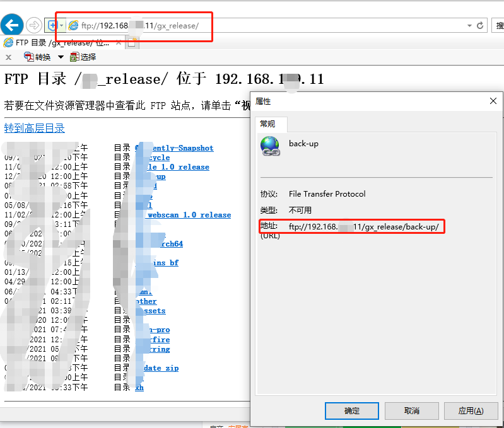This screenshot has height=428, width=504.
Task: Close the FTP 目录 browser tab
Action: coord(119,42)
